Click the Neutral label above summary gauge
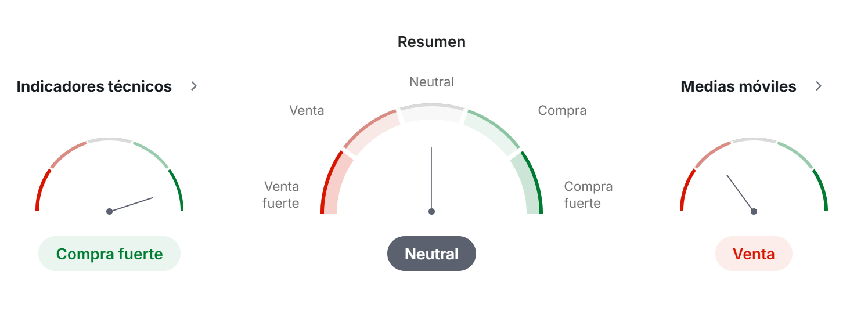This screenshot has height=311, width=868. [431, 82]
